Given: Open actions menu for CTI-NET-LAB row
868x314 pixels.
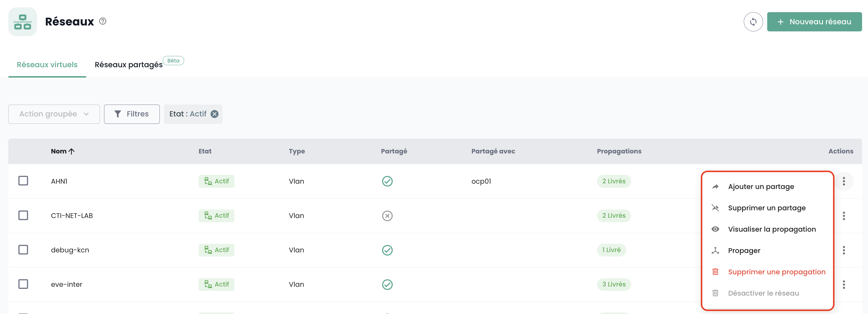Looking at the screenshot, I should [x=843, y=216].
